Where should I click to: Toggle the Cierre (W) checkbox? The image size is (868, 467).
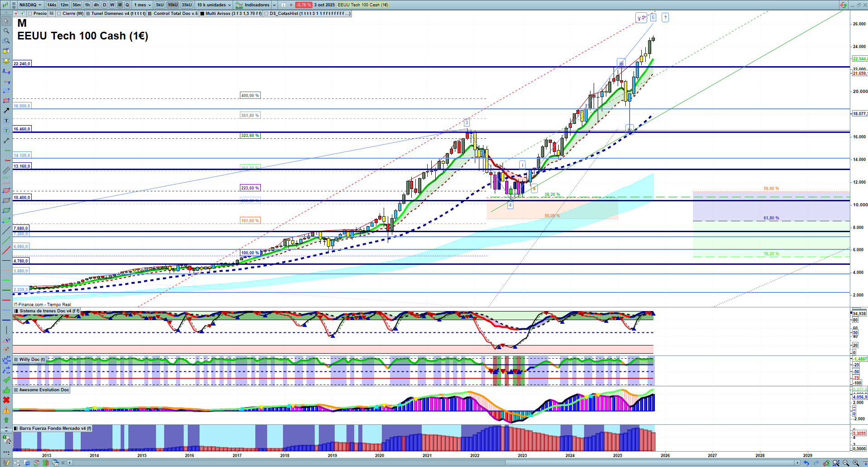pyautogui.click(x=59, y=14)
